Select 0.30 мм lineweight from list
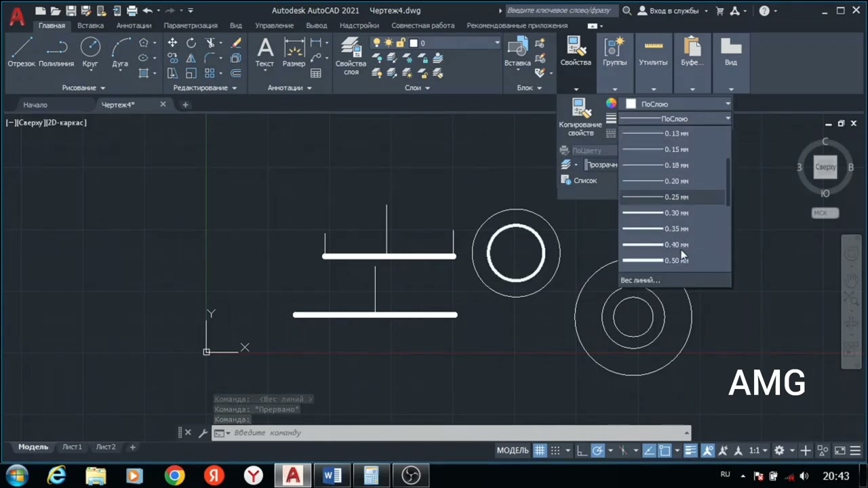This screenshot has height=488, width=868. (675, 213)
